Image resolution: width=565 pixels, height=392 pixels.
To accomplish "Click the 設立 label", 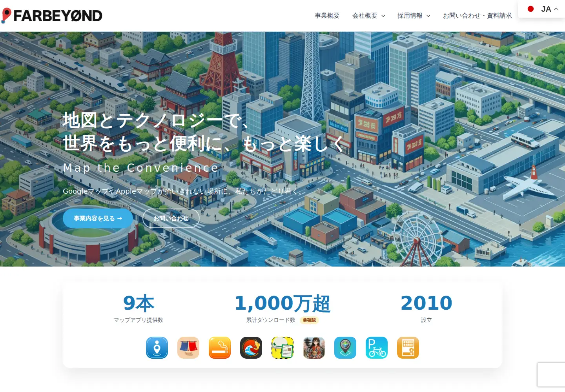I will (426, 320).
